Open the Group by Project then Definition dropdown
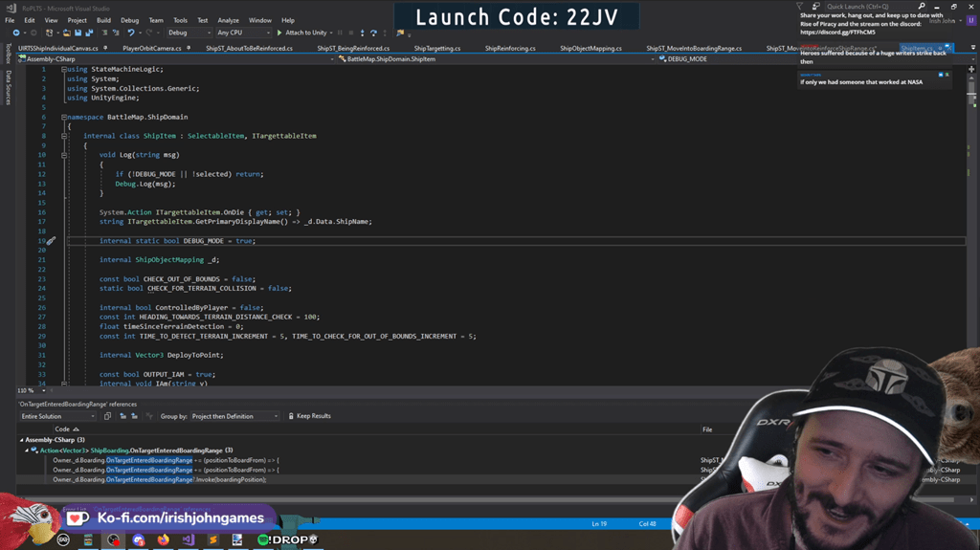This screenshot has height=550, width=980. coord(234,416)
